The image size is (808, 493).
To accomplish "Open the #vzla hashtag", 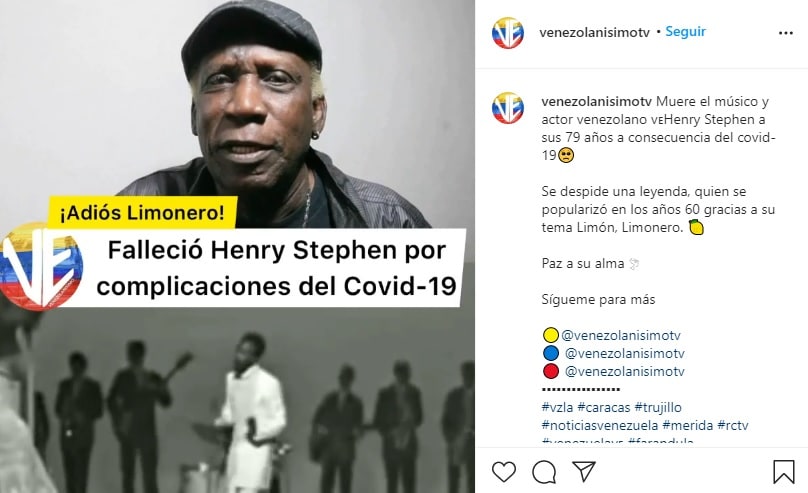I will click(x=557, y=407).
